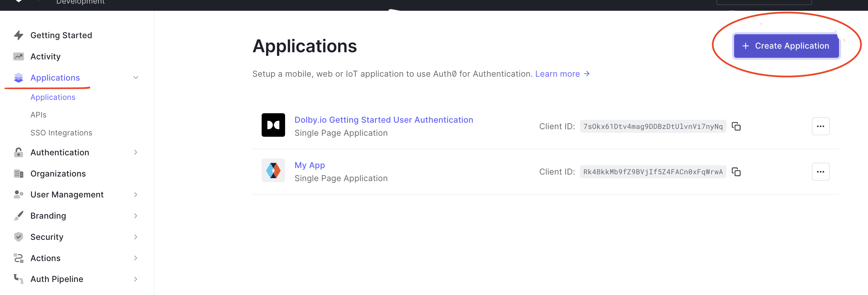This screenshot has width=868, height=295.
Task: Click the Organizations building icon
Action: coord(19,174)
